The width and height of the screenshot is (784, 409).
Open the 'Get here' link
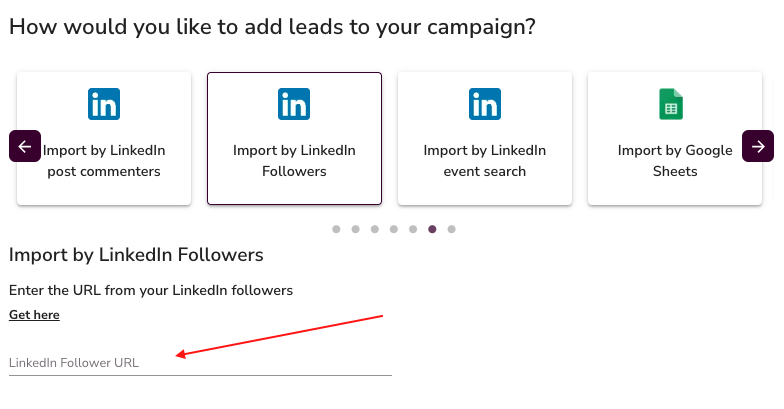[x=34, y=315]
